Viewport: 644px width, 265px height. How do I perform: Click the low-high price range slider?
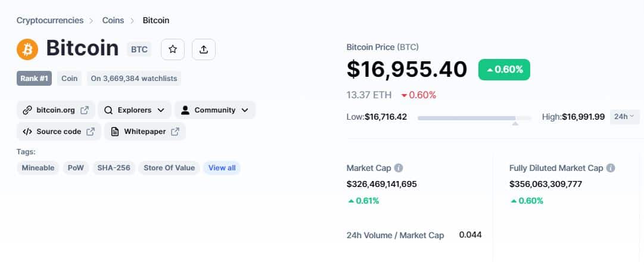(x=474, y=119)
